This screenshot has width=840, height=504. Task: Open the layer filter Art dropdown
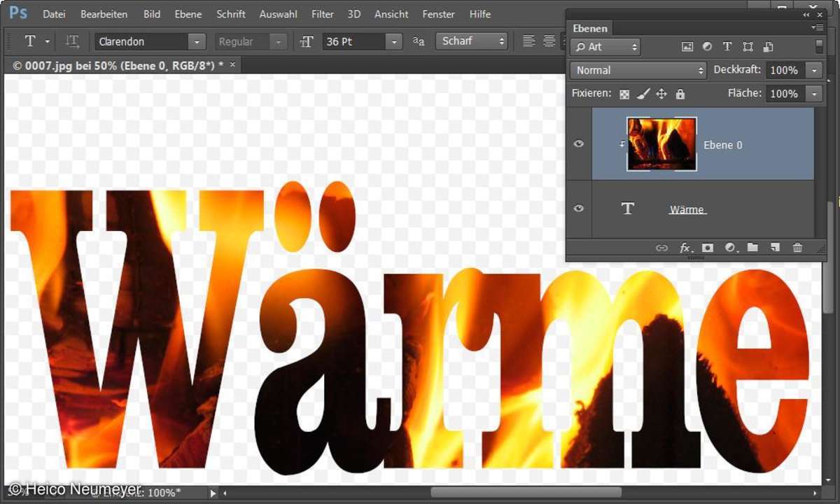606,47
